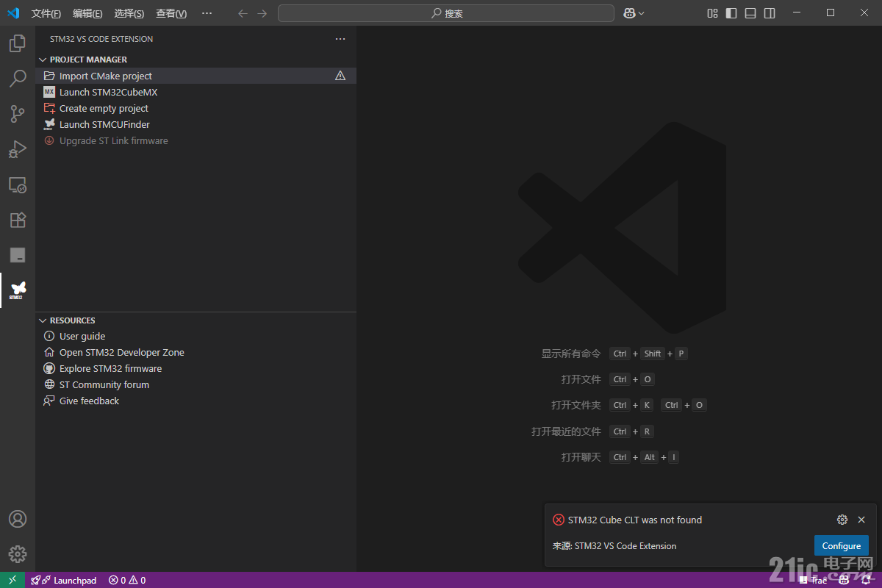This screenshot has width=882, height=588.
Task: Open Accounts menu in activity bar
Action: pos(18,519)
